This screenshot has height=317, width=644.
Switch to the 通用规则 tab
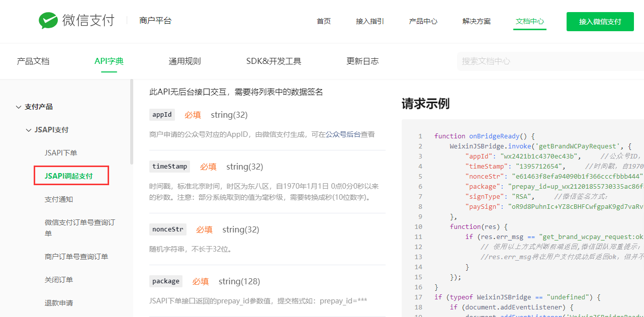pos(185,61)
